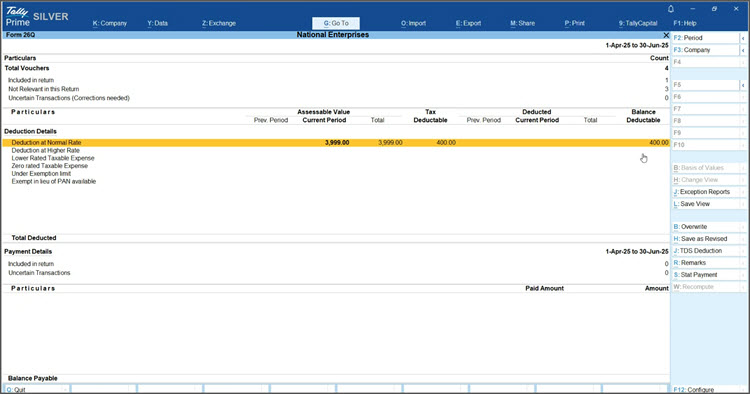Open the Z: Exchange menu
Screen dimensions: 750x394
point(219,23)
